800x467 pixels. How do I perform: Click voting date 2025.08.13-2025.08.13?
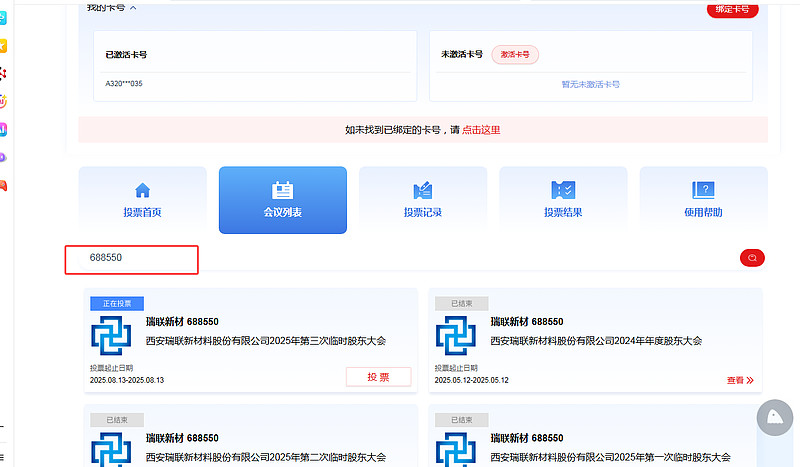pyautogui.click(x=127, y=380)
